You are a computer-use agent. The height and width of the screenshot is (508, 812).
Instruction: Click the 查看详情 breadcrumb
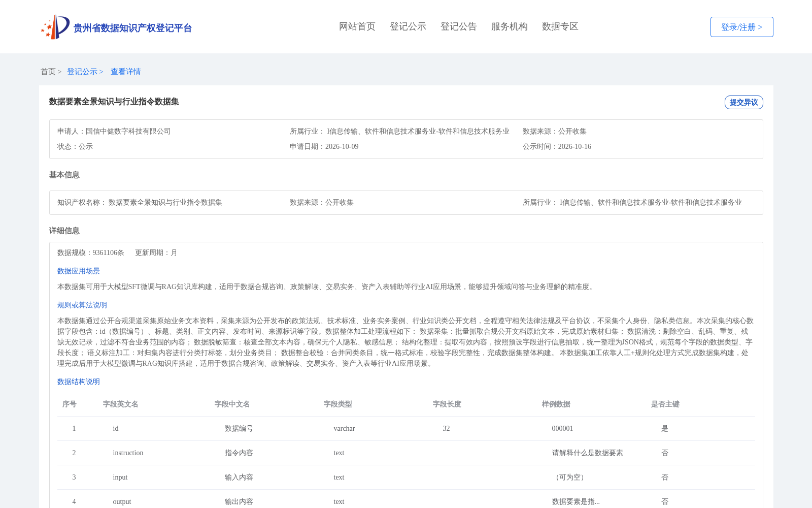coord(126,72)
